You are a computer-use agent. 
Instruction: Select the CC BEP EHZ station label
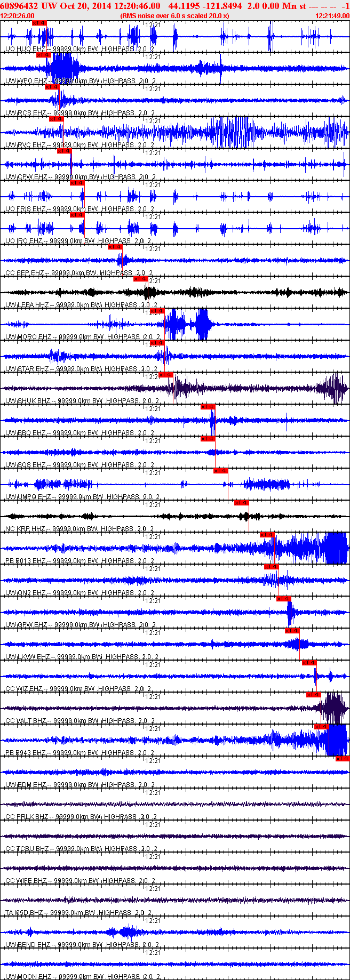tap(25, 273)
